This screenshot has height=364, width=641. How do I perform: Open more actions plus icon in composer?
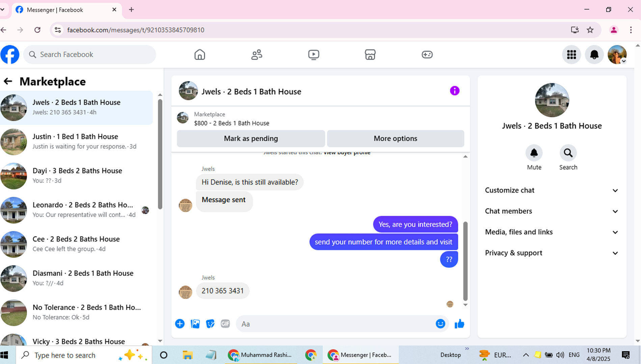pyautogui.click(x=180, y=324)
